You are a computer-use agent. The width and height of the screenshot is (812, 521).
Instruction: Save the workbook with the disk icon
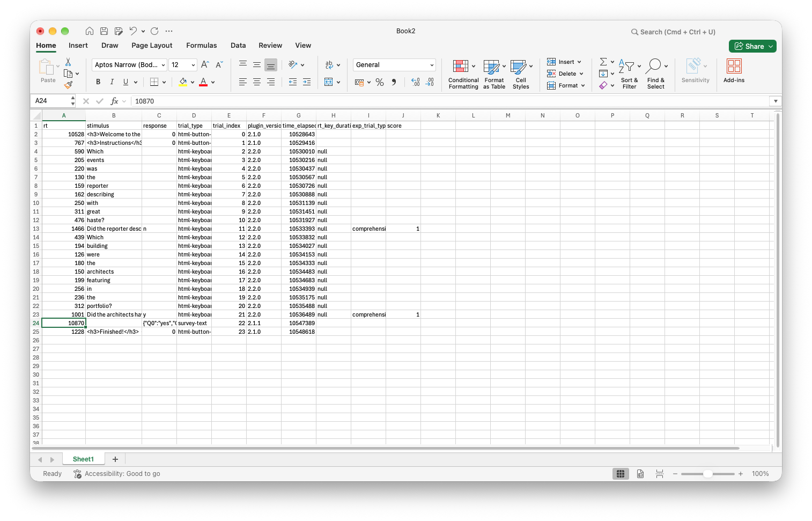coord(104,31)
